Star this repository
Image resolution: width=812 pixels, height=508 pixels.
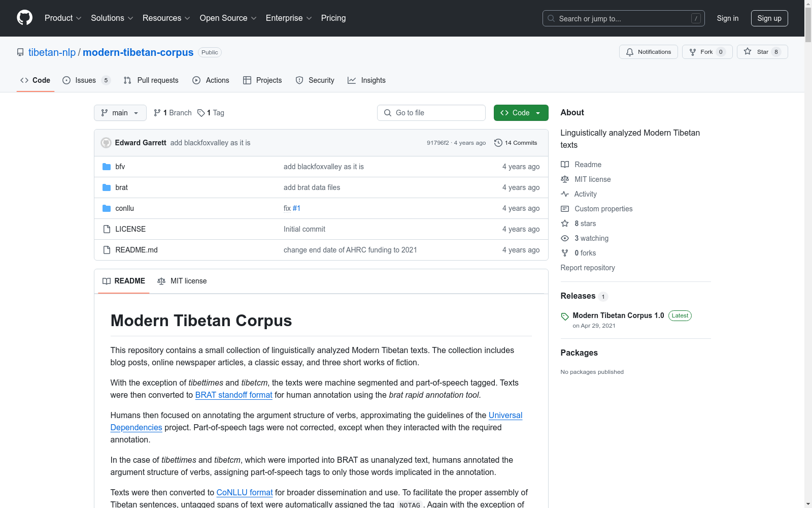pyautogui.click(x=762, y=52)
